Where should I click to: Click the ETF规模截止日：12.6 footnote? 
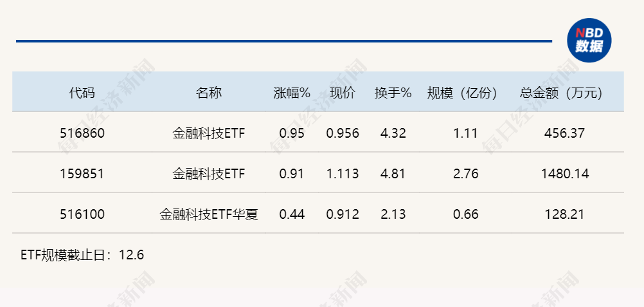coord(82,255)
